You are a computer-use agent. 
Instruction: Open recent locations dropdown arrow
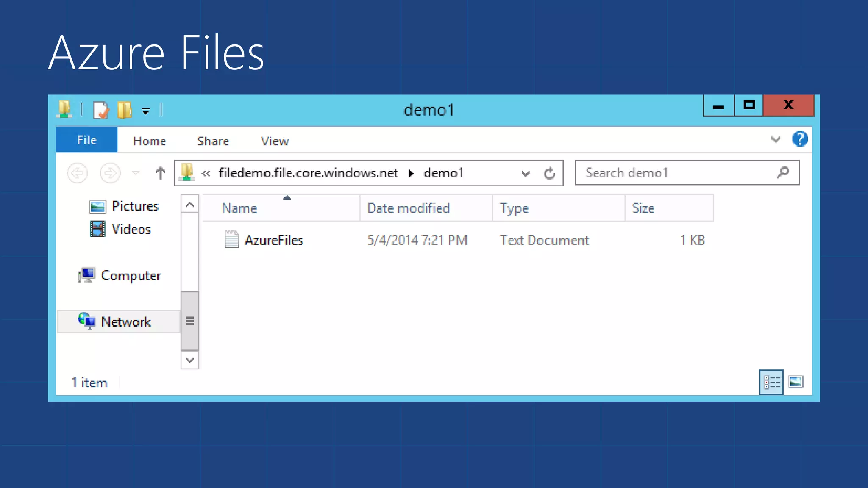[136, 173]
